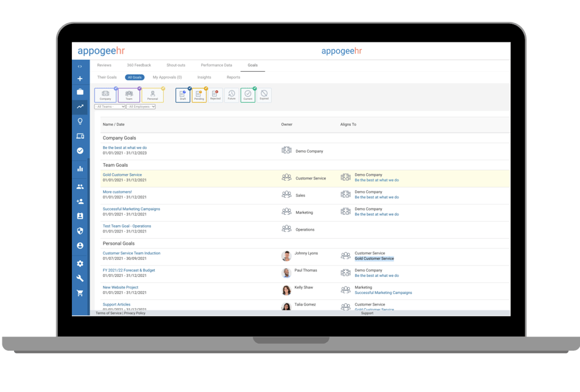Open the settings gear icon in sidebar

pos(80,264)
